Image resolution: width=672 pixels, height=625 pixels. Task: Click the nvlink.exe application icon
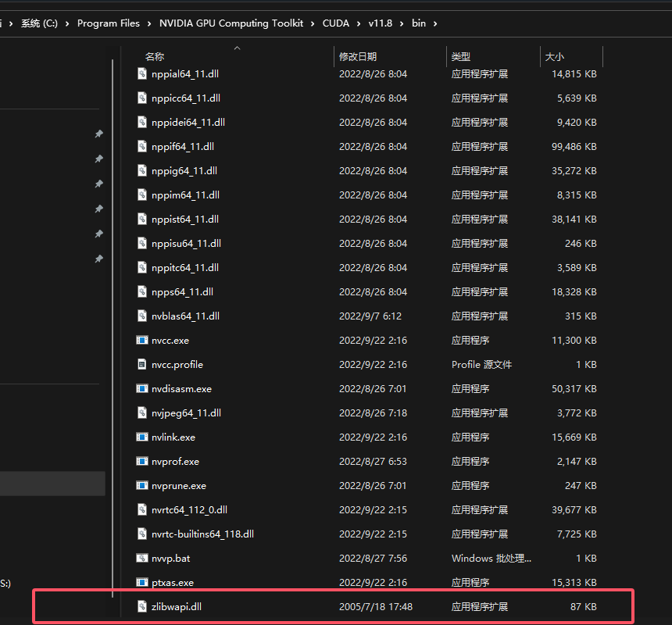coord(142,437)
